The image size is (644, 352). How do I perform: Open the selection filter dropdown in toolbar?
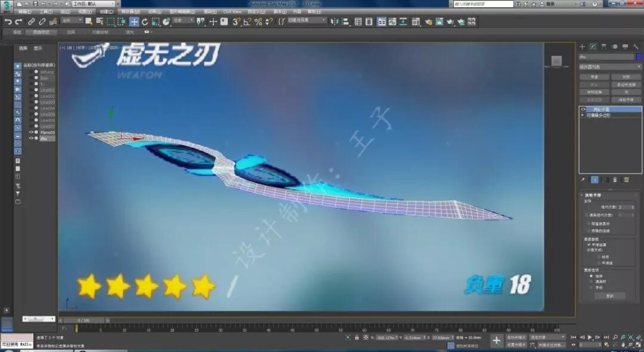[72, 20]
